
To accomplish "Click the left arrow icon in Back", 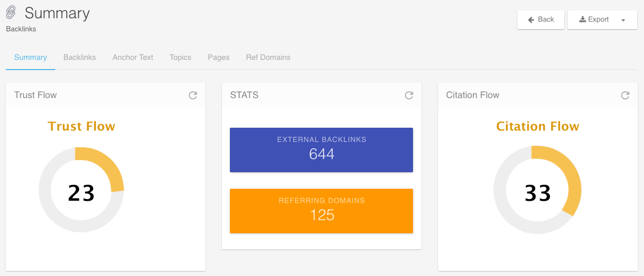I will tap(531, 20).
